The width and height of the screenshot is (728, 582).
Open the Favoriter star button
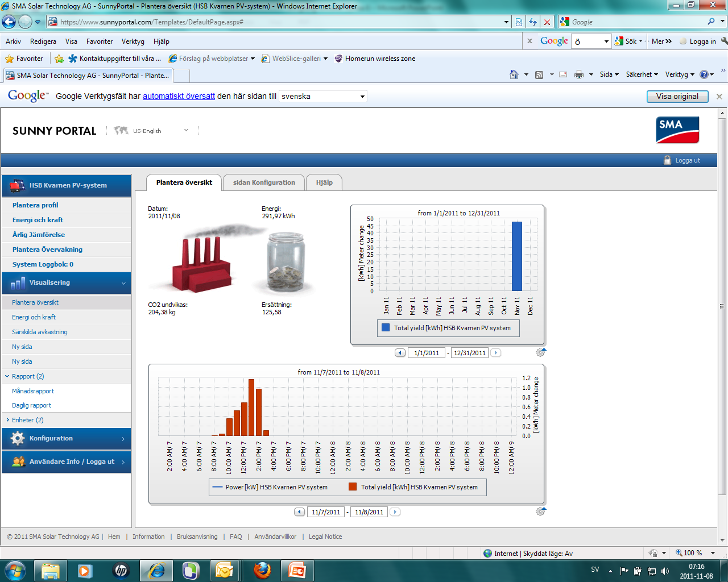tap(24, 59)
